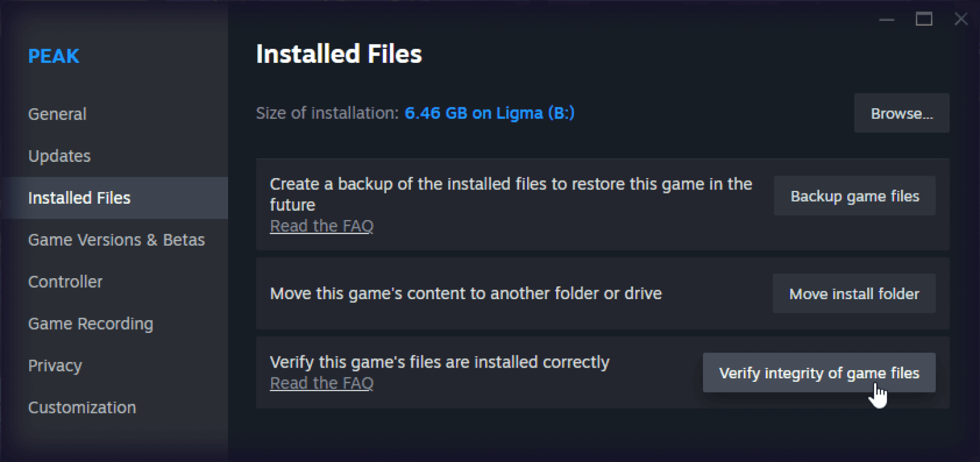Click the Installed Files page heading

point(339,54)
